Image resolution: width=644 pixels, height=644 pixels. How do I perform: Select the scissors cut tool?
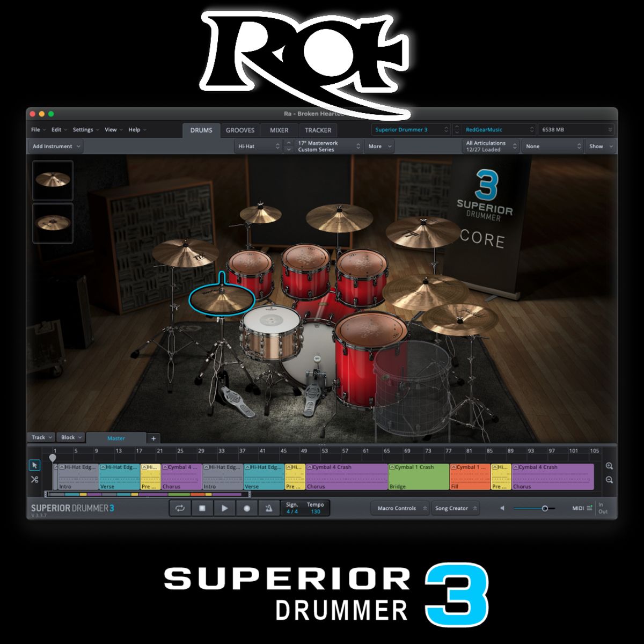click(35, 480)
